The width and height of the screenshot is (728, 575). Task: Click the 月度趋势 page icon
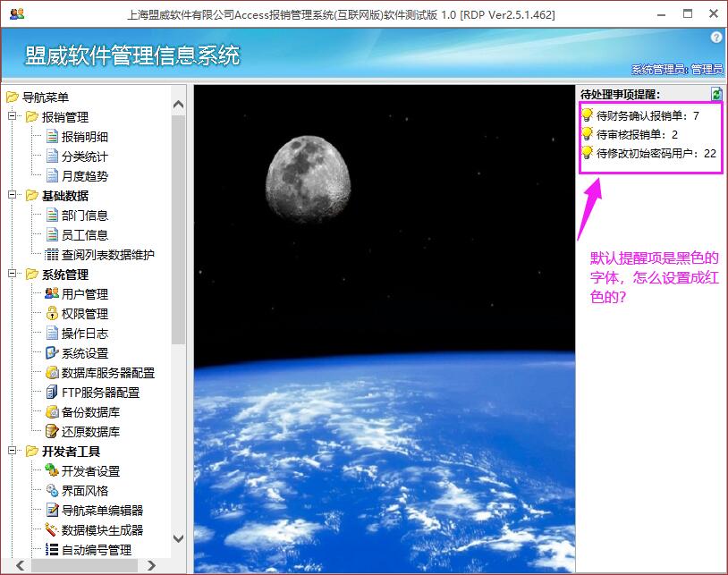pos(52,175)
